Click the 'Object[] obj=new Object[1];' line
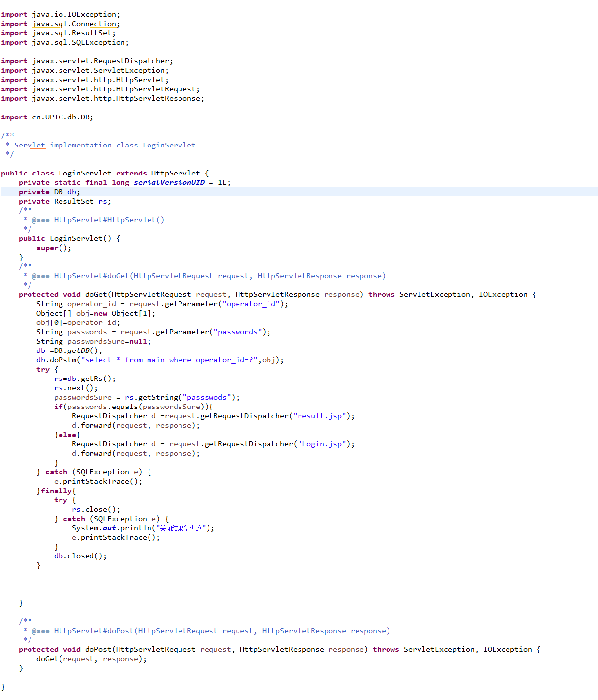The width and height of the screenshot is (598, 700). pos(96,313)
